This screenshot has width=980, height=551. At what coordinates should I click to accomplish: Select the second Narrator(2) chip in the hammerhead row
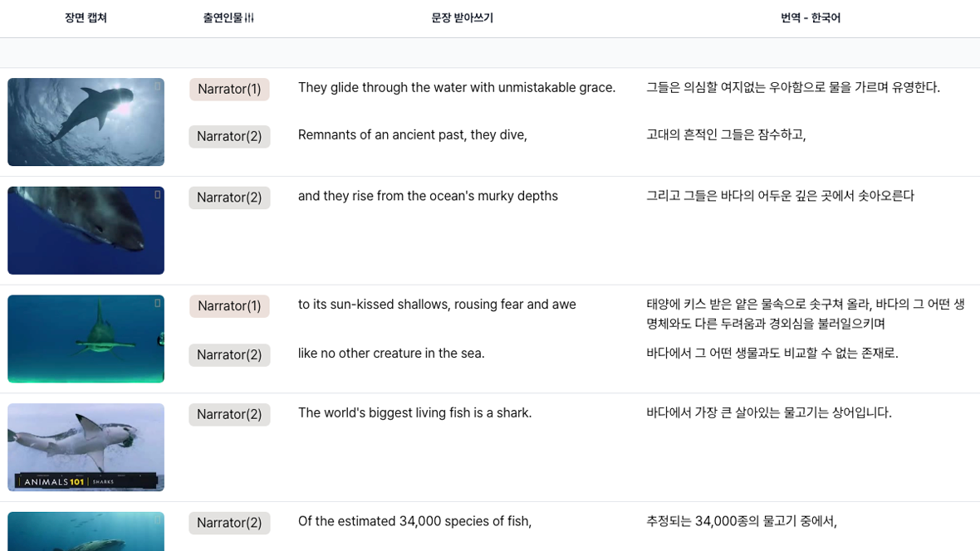coord(229,354)
